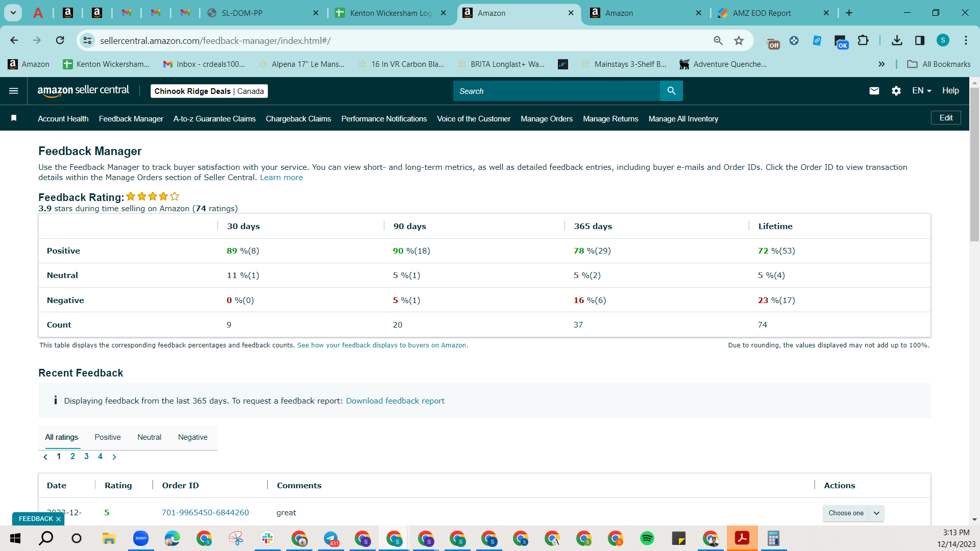Open the Chrome tab search dropdown
This screenshot has height=551, width=980.
[x=13, y=13]
